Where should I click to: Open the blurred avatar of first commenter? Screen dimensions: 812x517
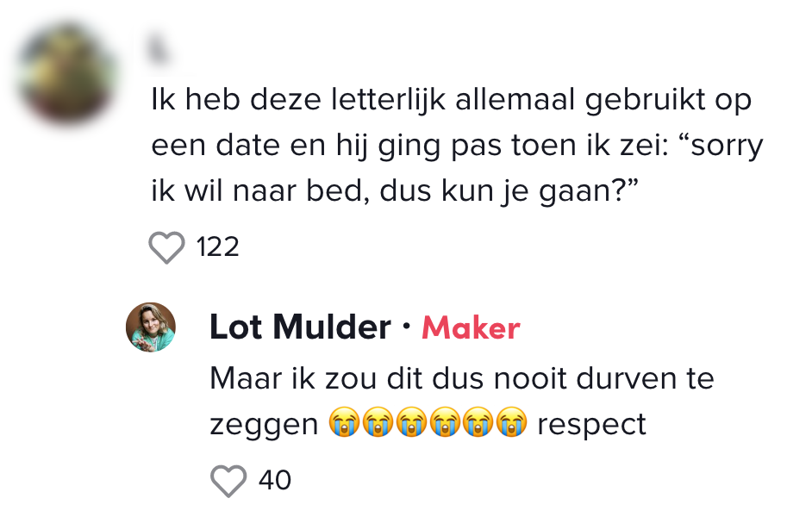pos(68,75)
